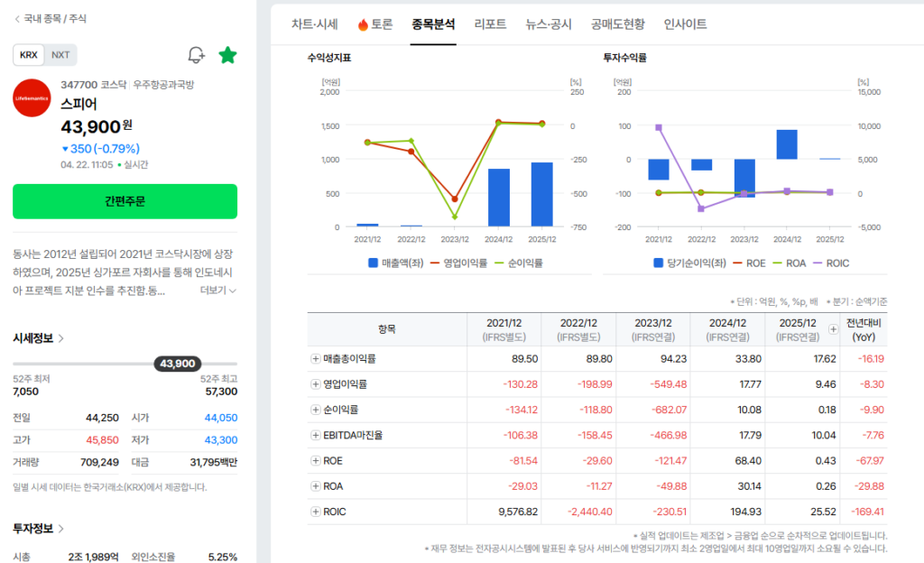Viewport: 924px width, 563px height.
Task: Select the KRX market toggle
Action: pyautogui.click(x=28, y=55)
